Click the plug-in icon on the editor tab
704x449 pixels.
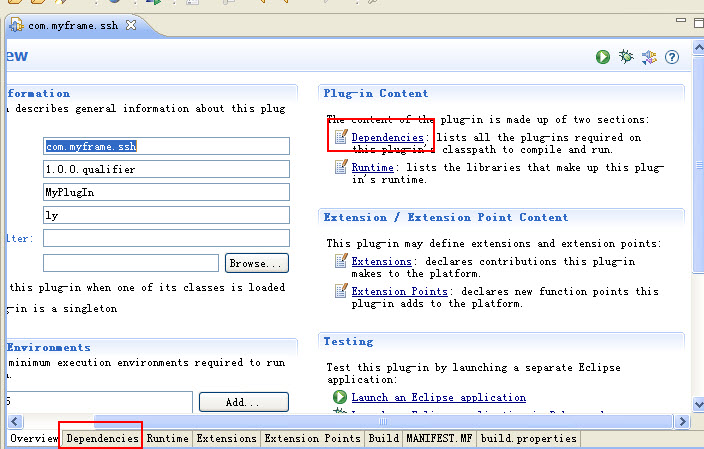pos(17,25)
